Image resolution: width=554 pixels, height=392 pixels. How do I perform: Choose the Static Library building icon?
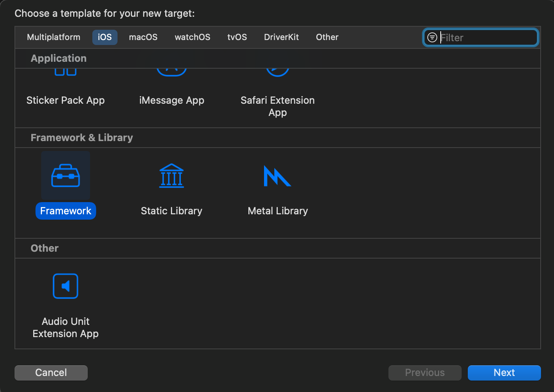coord(172,175)
